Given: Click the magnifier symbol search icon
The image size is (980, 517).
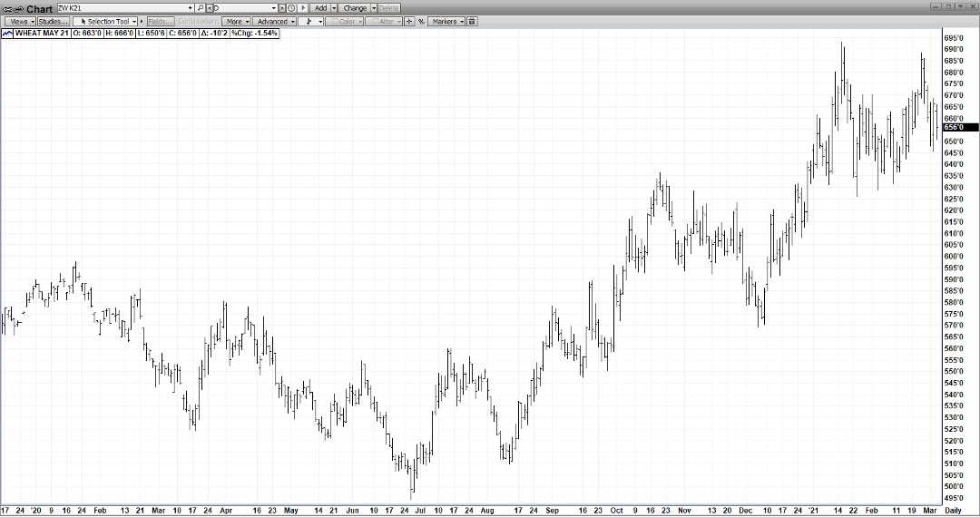Looking at the screenshot, I should click(201, 8).
